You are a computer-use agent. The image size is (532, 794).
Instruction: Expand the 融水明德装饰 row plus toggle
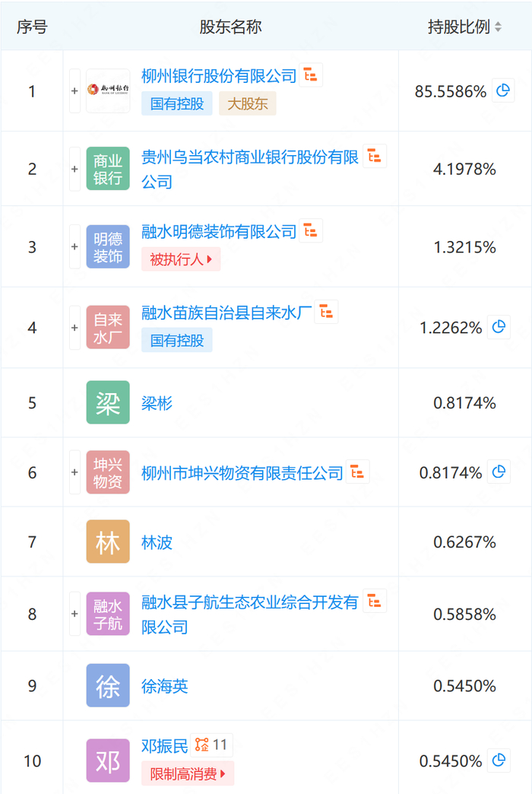[74, 246]
